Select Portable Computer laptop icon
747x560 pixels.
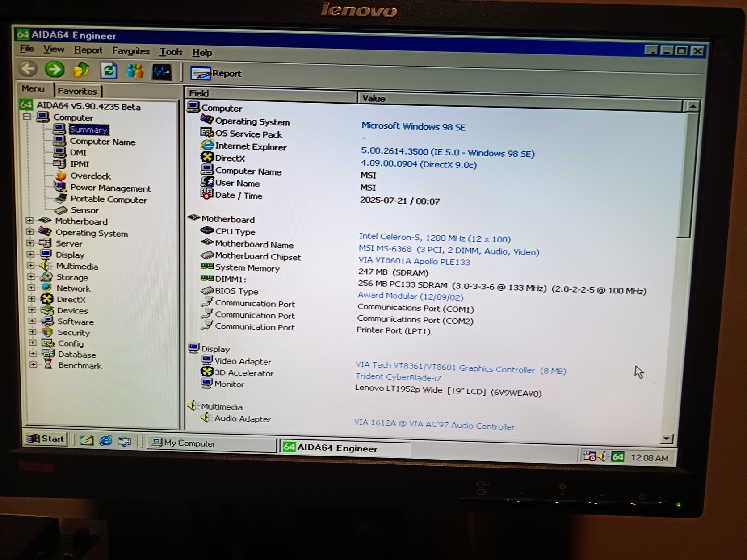pos(61,199)
